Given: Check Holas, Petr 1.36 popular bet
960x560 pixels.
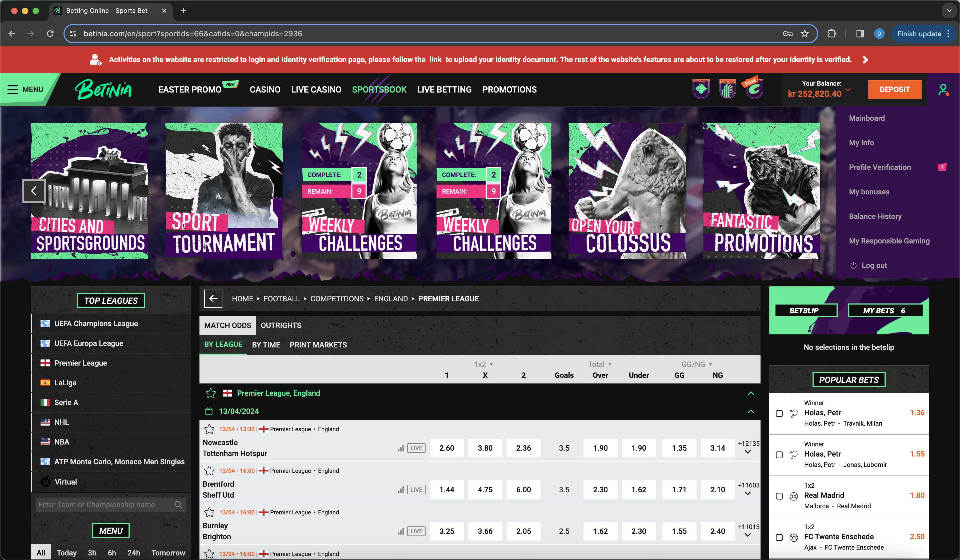Looking at the screenshot, I should [x=779, y=413].
